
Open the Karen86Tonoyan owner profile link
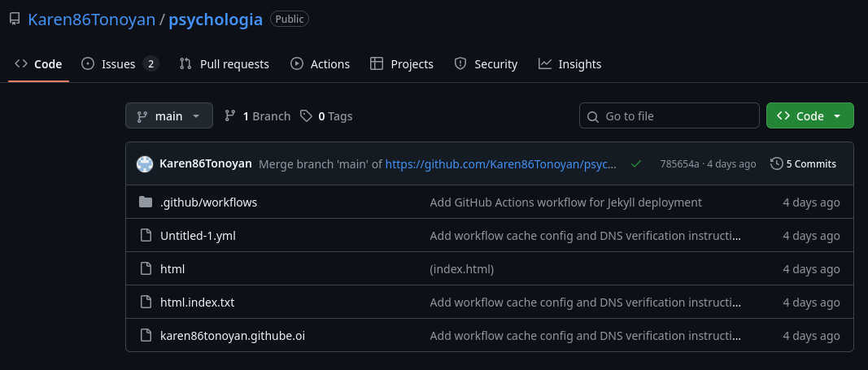click(91, 20)
